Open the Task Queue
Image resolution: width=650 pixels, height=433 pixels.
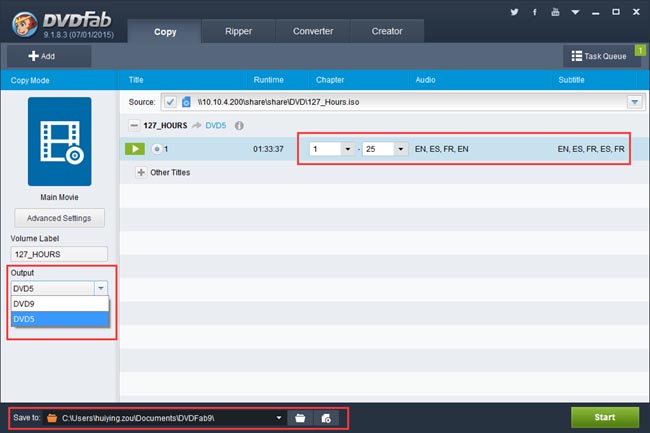(x=599, y=56)
